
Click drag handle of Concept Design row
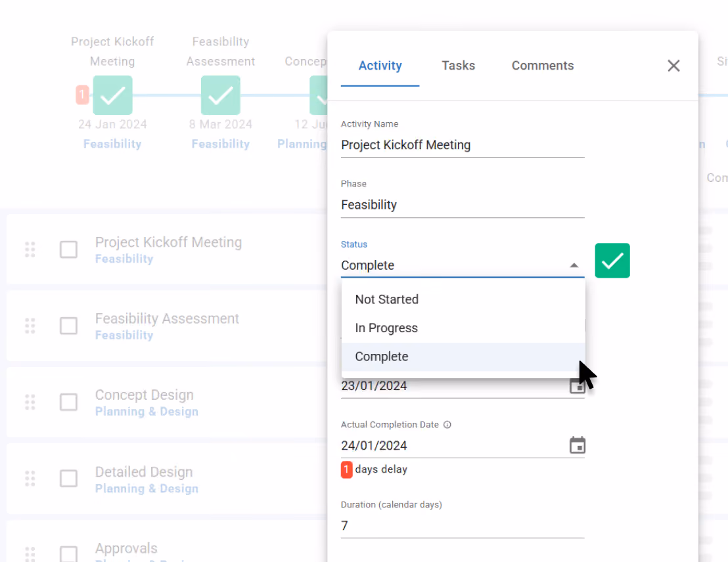[30, 402]
